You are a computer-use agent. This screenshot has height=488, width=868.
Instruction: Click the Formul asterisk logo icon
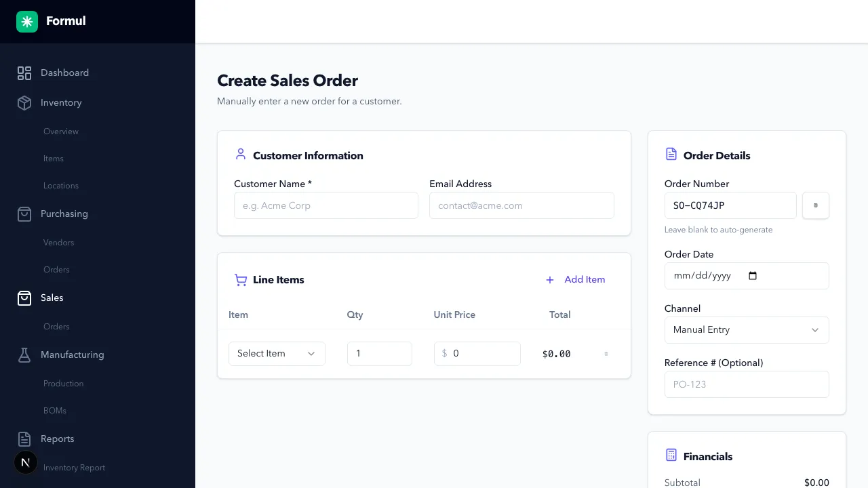tap(26, 21)
